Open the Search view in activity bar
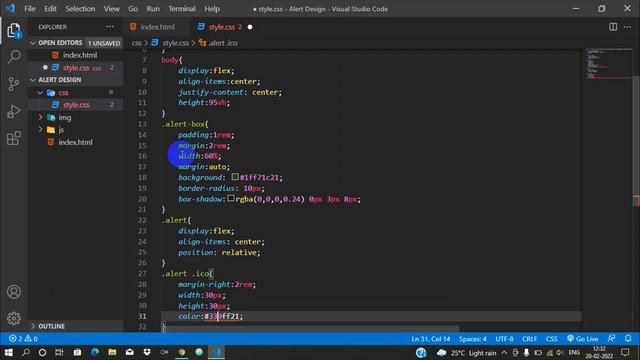Image resolution: width=640 pixels, height=360 pixels. (x=14, y=56)
